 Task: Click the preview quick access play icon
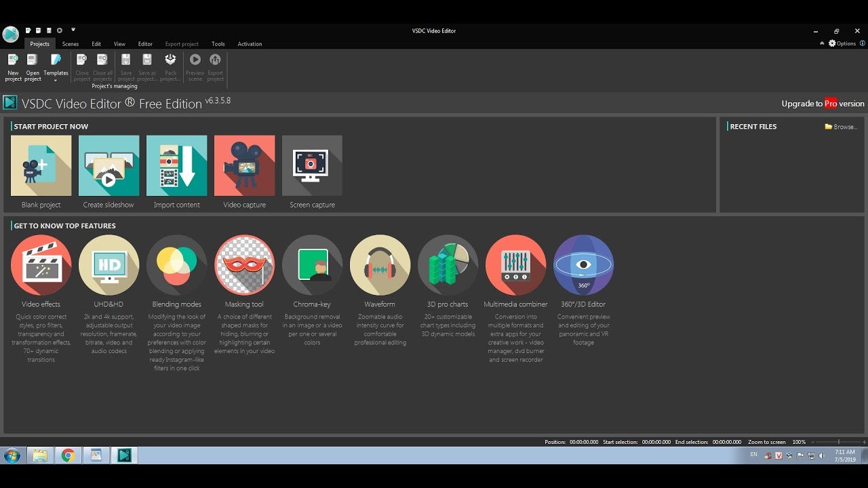point(60,30)
